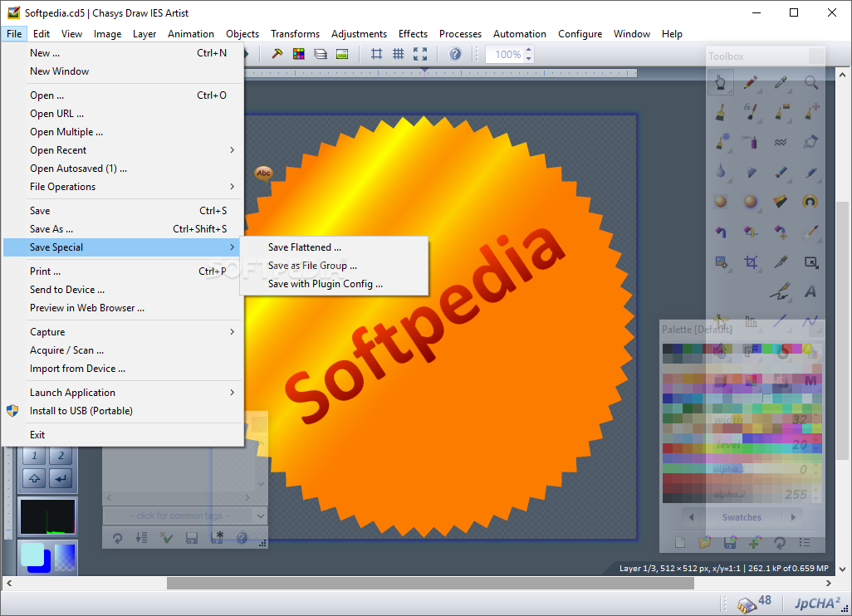The height and width of the screenshot is (616, 852).
Task: Click the light cyan foreground color swatch
Action: (x=32, y=555)
